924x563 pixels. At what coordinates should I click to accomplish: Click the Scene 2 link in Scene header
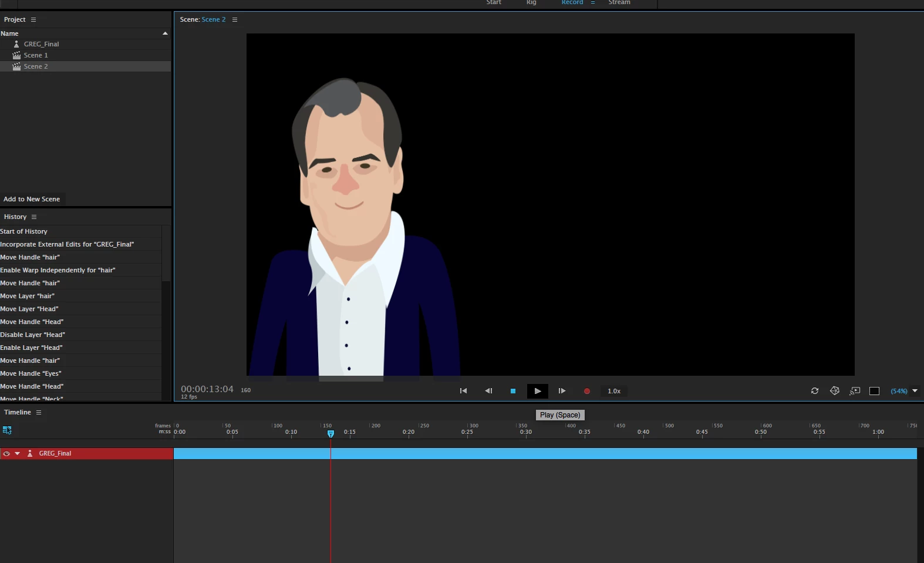coord(214,19)
